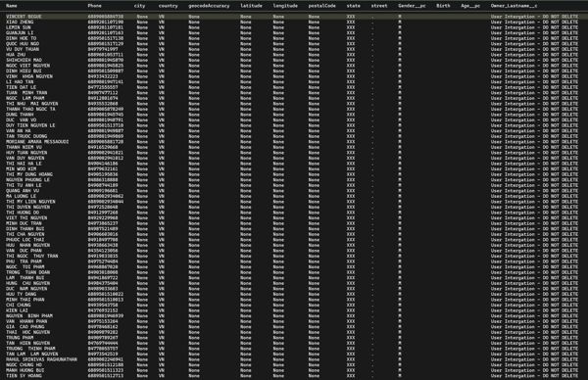Select the Phone column header
This screenshot has width=588, height=380.
pyautogui.click(x=94, y=6)
